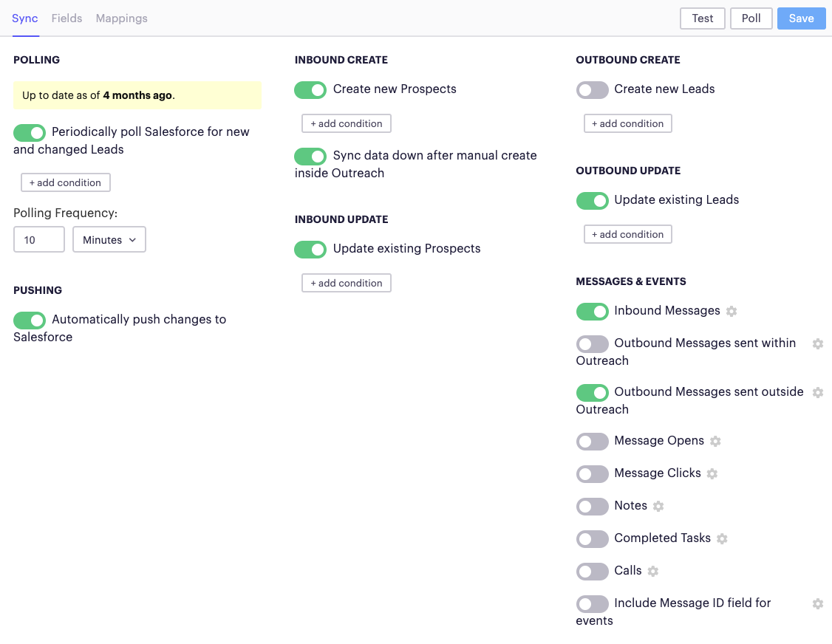The image size is (832, 644).
Task: Open settings gear beside Message Clicks
Action: [x=712, y=473]
